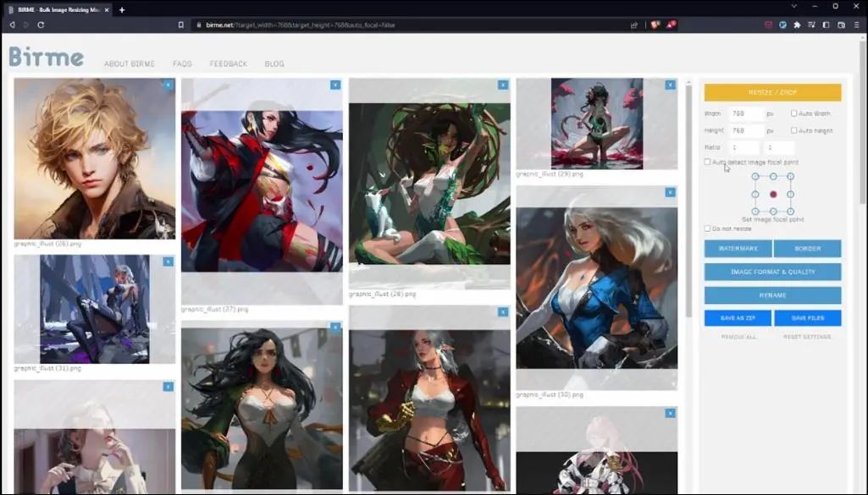The image size is (868, 495).
Task: Check Auto detect image focal point
Action: pos(707,162)
